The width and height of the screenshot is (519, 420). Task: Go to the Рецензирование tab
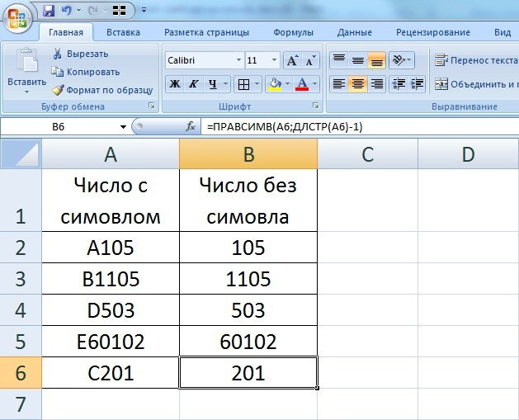[x=433, y=32]
